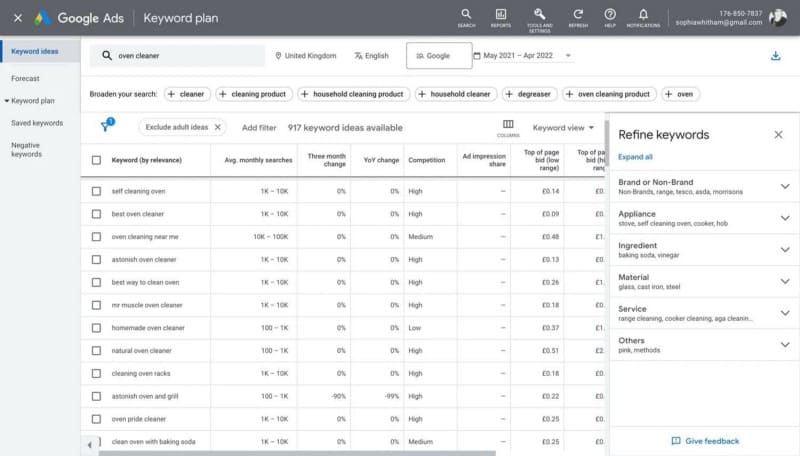Image resolution: width=800 pixels, height=456 pixels.
Task: Click the English language selector
Action: (371, 56)
